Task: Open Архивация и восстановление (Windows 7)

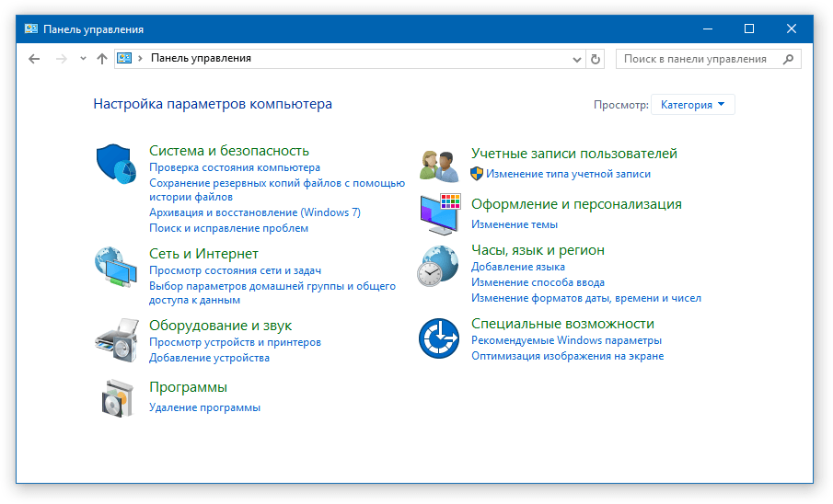Action: click(x=255, y=212)
